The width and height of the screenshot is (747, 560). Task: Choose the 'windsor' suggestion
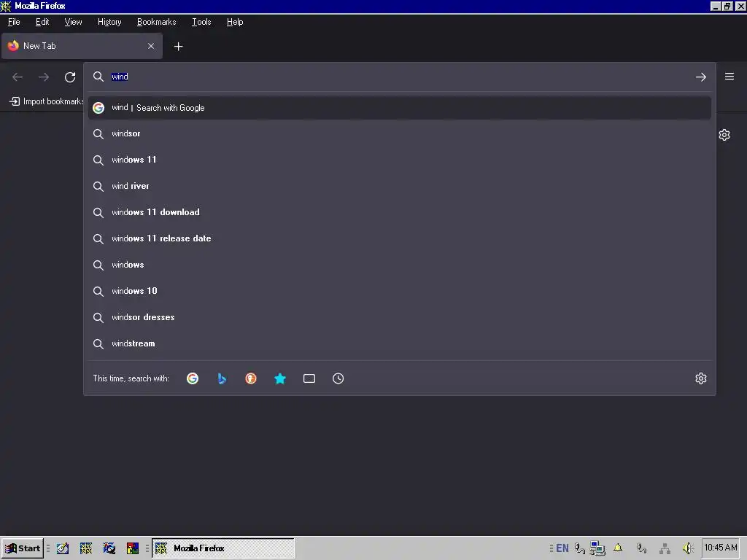(399, 134)
